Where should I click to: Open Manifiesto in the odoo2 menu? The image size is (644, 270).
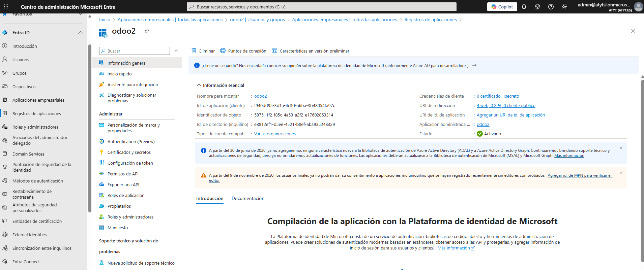pos(118,228)
